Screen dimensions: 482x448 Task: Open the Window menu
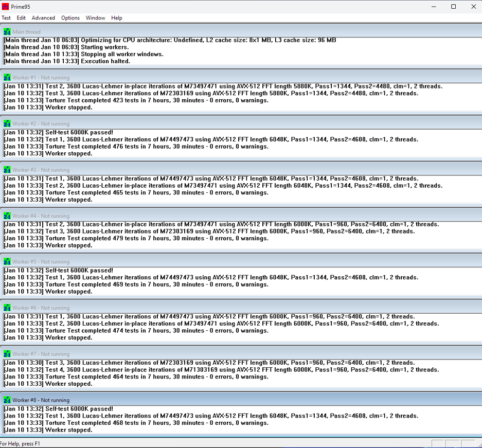click(x=95, y=18)
